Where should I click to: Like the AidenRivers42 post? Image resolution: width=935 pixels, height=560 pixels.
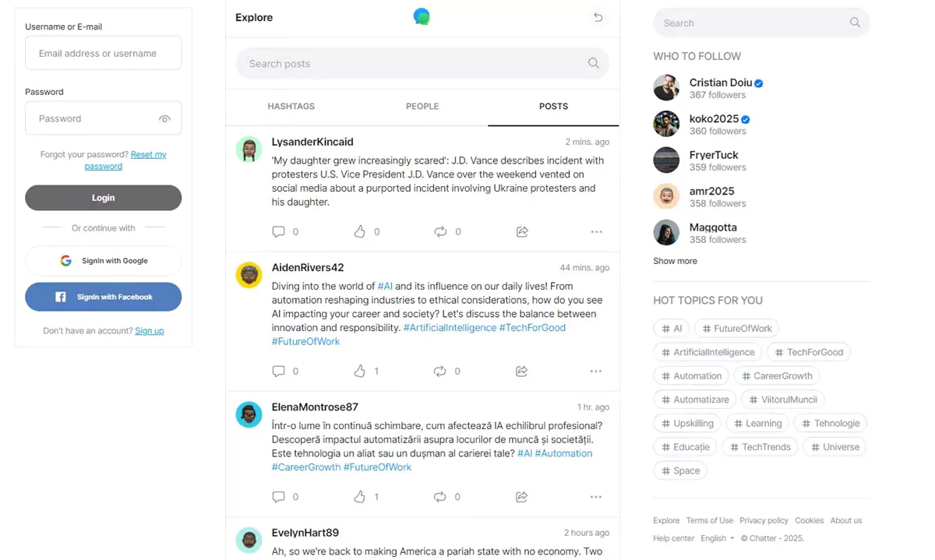tap(359, 372)
